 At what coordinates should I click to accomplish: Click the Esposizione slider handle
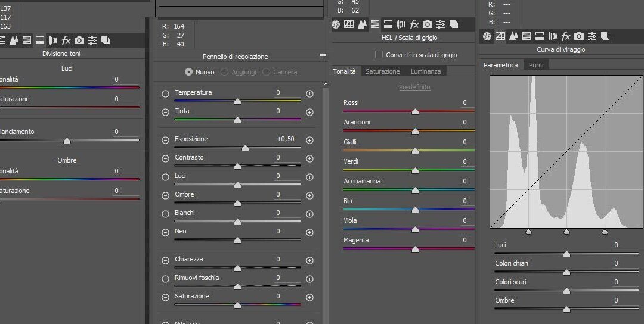tap(245, 148)
